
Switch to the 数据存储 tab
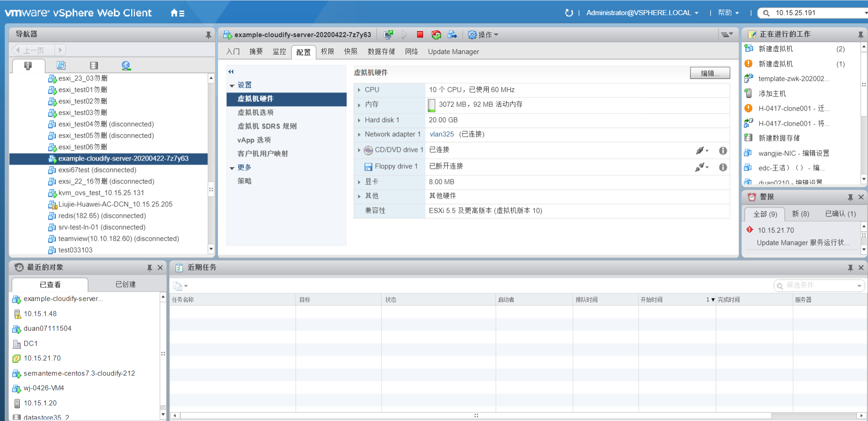click(x=381, y=52)
